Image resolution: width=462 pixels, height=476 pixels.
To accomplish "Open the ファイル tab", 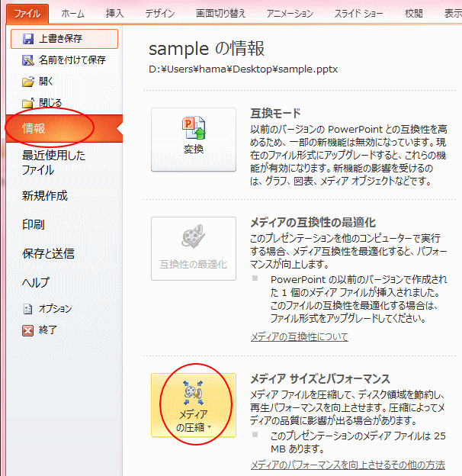I will [27, 14].
